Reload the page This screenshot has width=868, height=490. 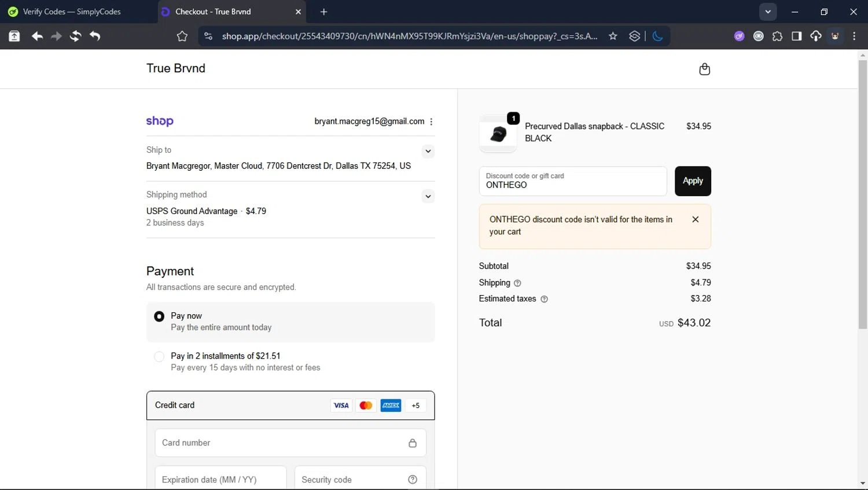click(x=75, y=36)
